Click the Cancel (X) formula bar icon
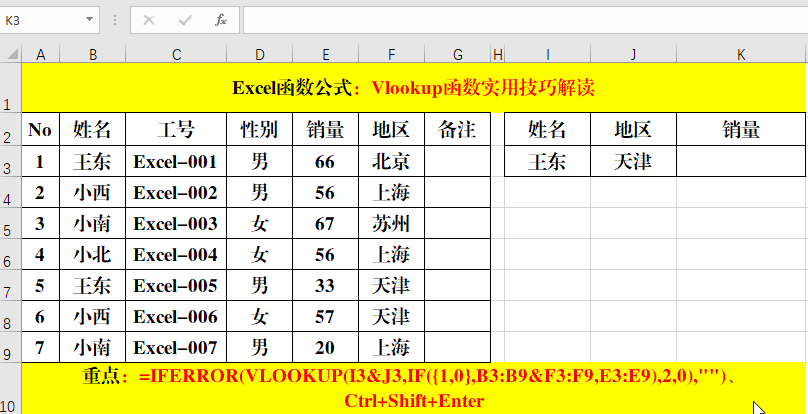Screen dimensions: 808x414 pyautogui.click(x=149, y=20)
